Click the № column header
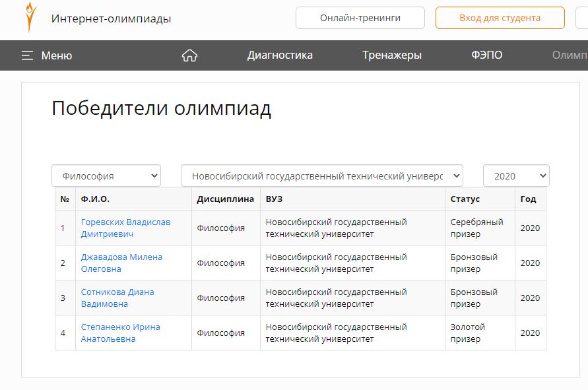 [x=65, y=199]
